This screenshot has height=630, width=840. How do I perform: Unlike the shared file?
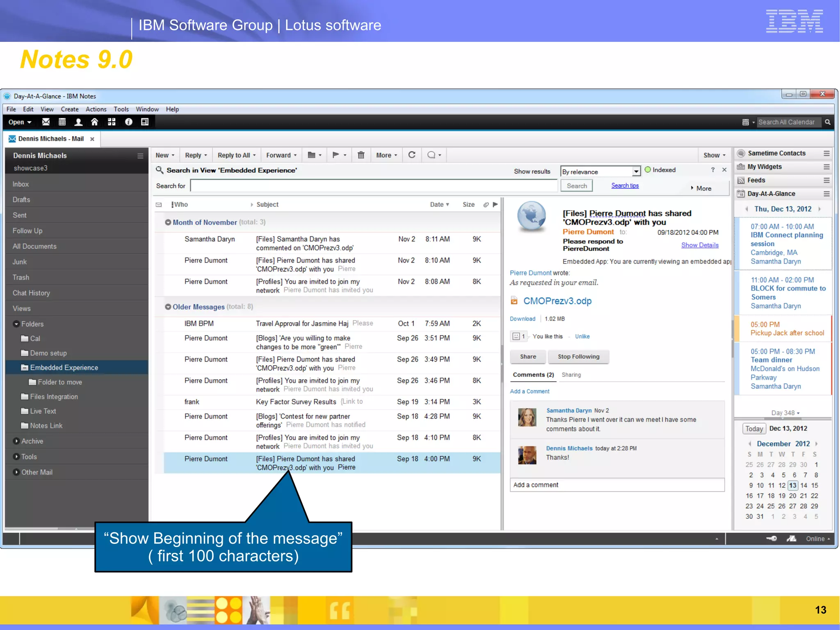click(x=582, y=337)
